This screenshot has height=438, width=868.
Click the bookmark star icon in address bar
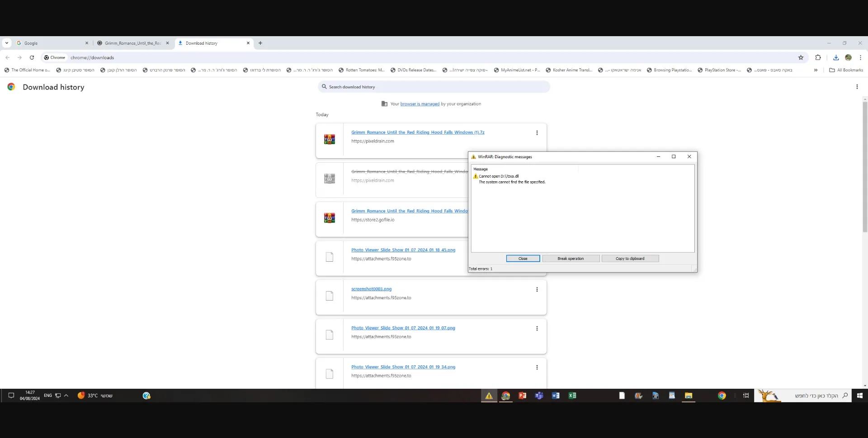tap(801, 57)
